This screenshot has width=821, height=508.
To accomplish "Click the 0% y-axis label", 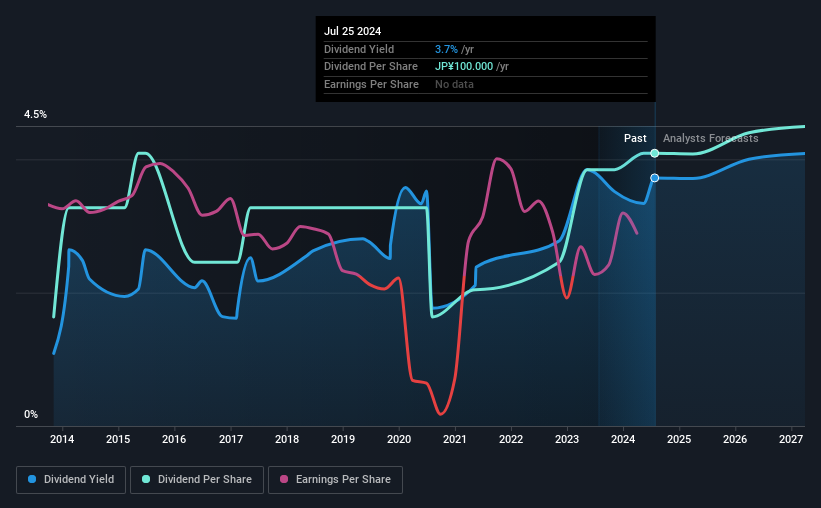I will pyautogui.click(x=31, y=414).
